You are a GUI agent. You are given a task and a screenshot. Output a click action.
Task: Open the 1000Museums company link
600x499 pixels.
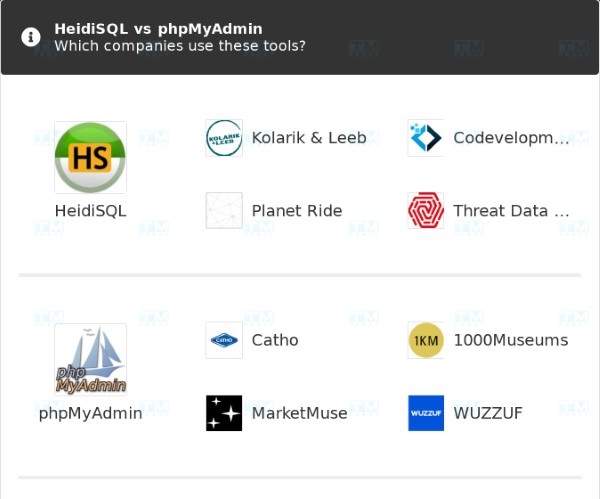click(510, 340)
